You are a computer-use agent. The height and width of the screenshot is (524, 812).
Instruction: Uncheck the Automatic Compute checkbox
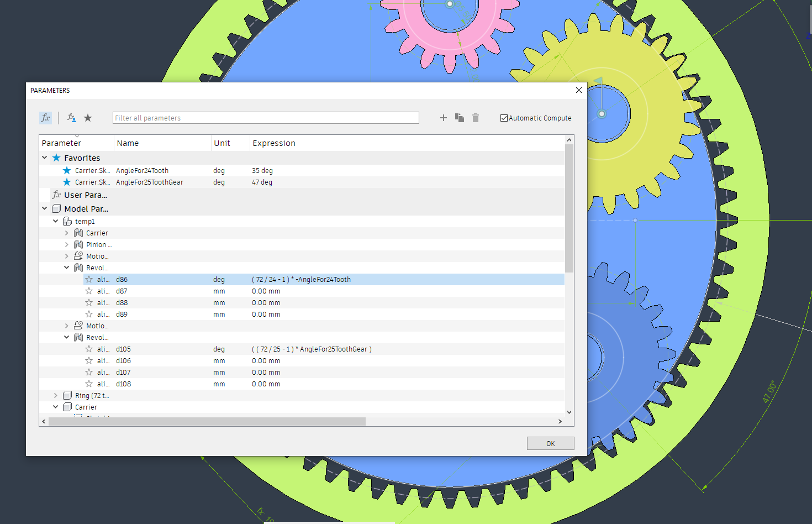click(503, 117)
